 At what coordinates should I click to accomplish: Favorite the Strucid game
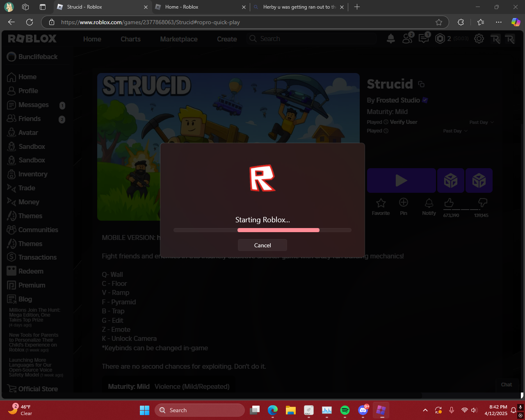[381, 206]
